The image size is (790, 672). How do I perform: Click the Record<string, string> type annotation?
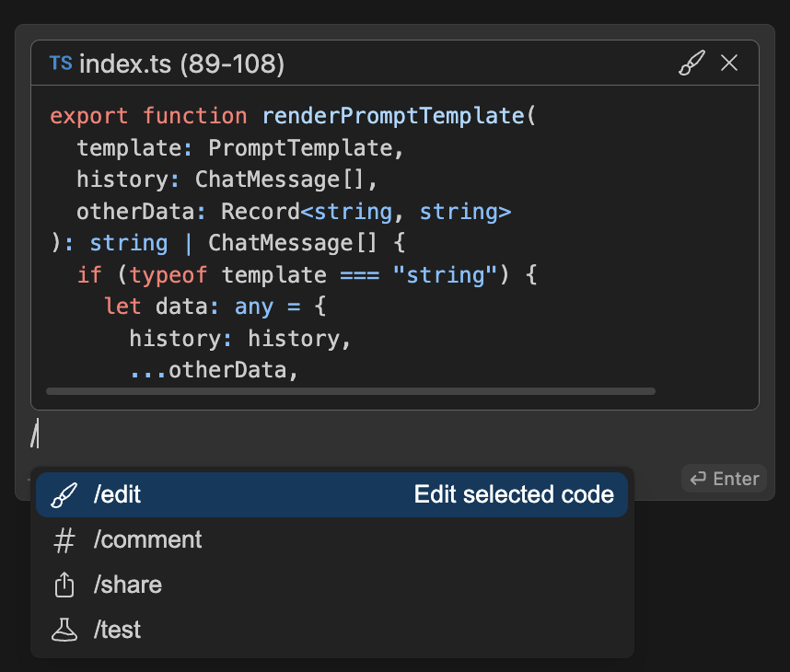click(366, 212)
